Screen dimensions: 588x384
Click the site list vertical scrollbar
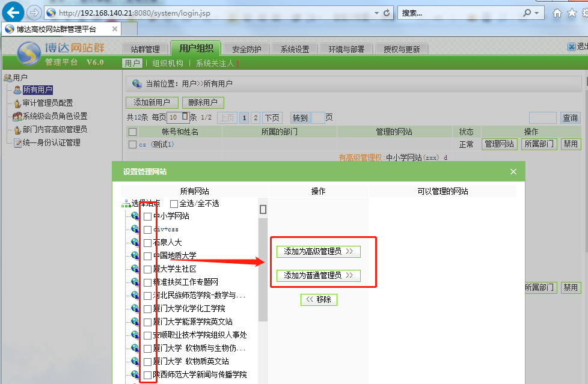pos(263,270)
